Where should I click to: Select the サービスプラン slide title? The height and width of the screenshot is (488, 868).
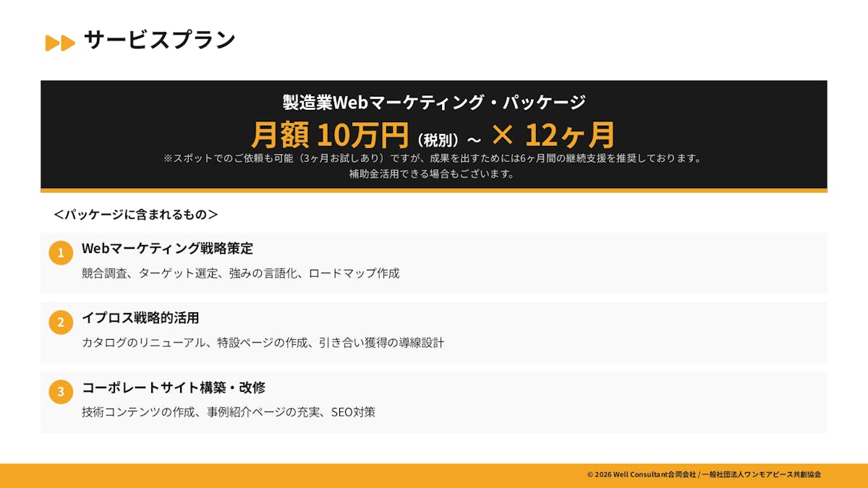159,40
